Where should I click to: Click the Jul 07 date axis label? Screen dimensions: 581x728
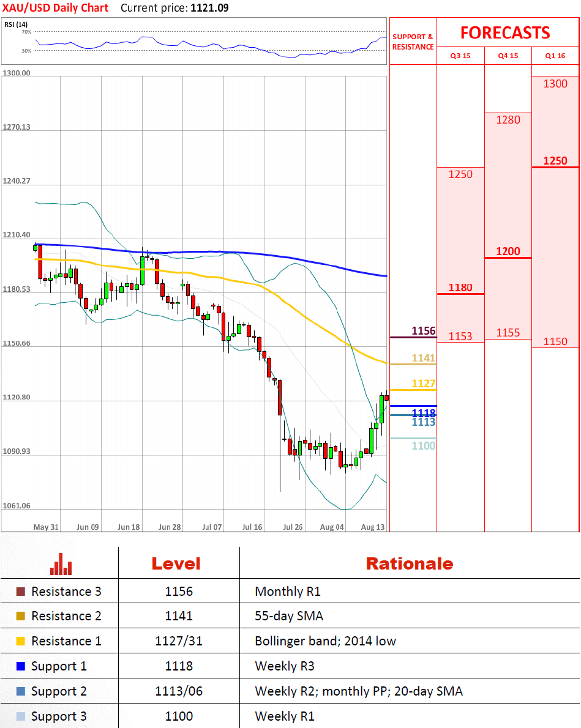(x=212, y=527)
